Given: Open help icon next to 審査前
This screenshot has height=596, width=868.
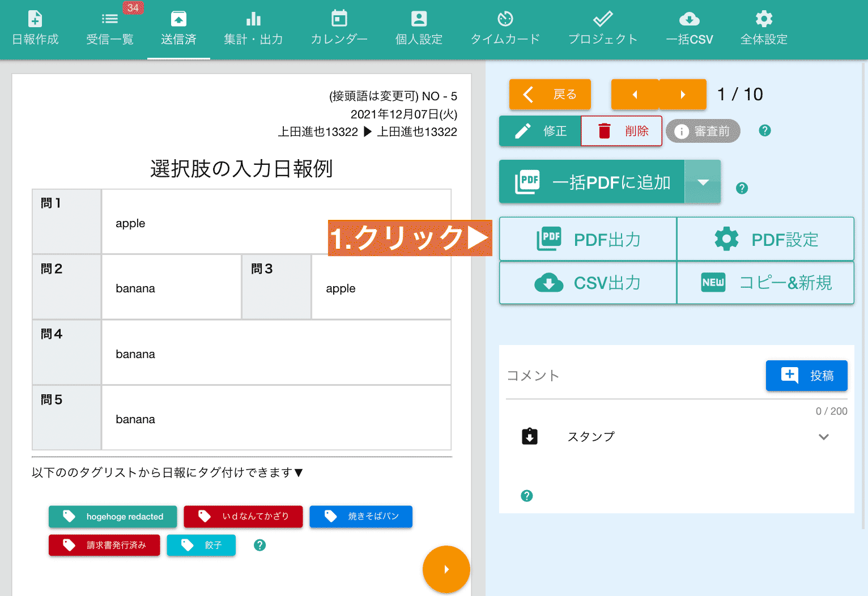Looking at the screenshot, I should click(x=765, y=131).
